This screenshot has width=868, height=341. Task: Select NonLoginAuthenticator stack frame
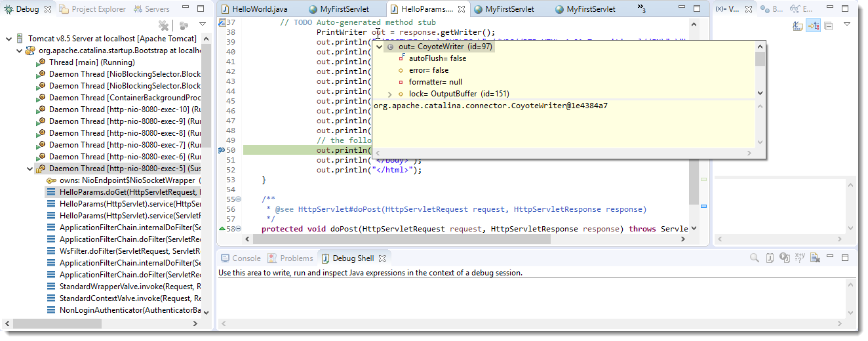tap(123, 310)
